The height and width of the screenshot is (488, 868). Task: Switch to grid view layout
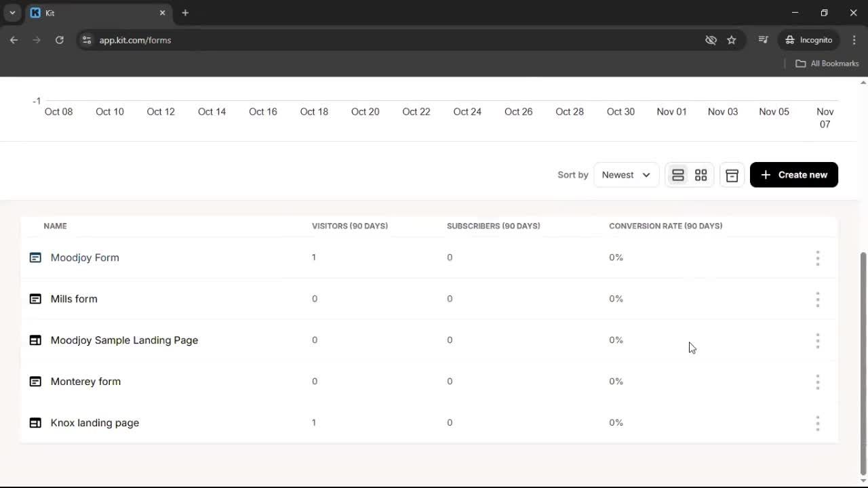(701, 175)
